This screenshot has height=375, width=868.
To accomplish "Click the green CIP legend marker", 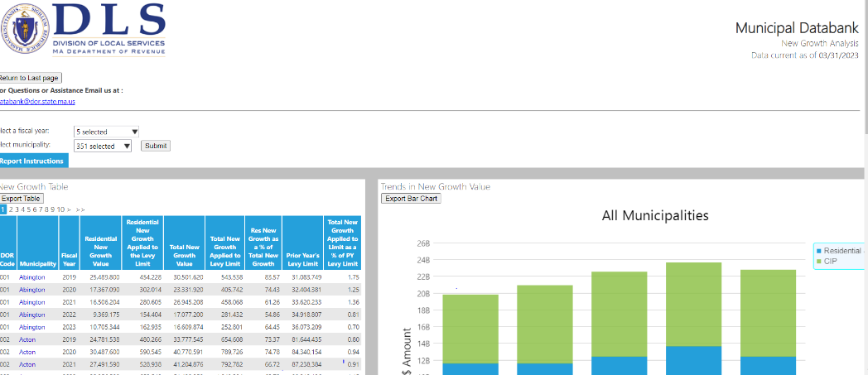I will click(818, 261).
